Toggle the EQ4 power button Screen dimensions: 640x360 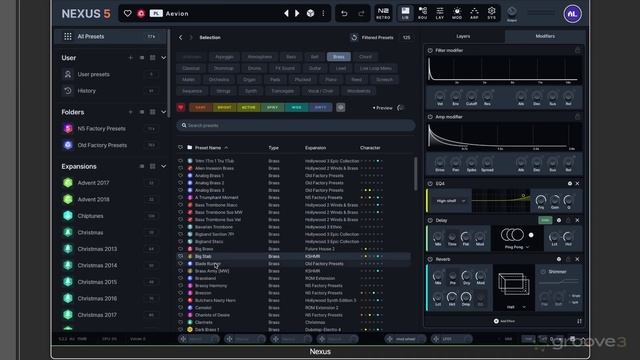click(x=430, y=184)
